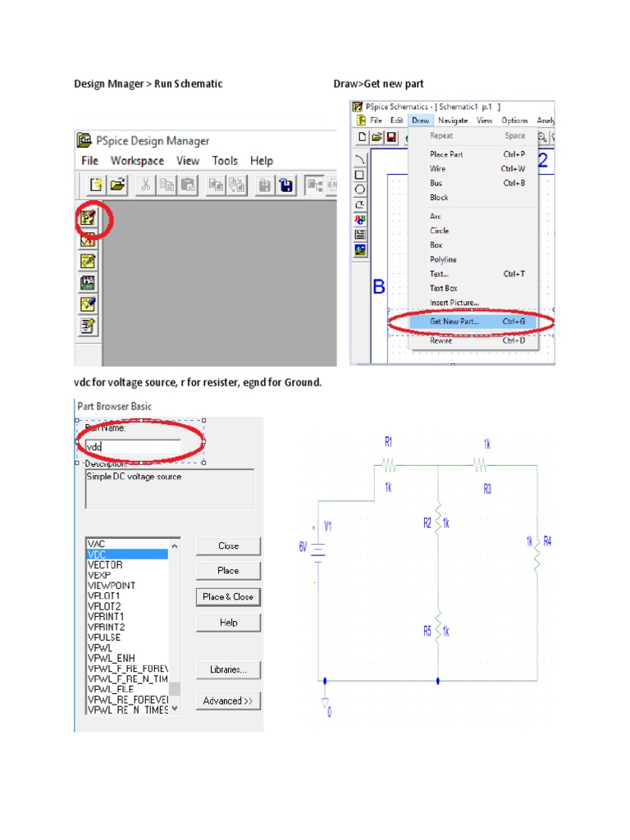
Task: Click the parts list scrollbar up arrow
Action: 175,546
